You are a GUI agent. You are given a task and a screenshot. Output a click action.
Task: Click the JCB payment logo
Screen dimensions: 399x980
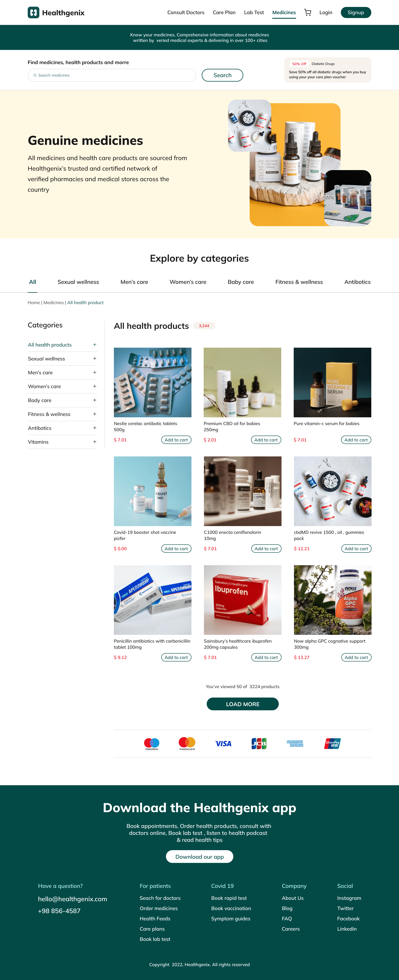tap(259, 743)
